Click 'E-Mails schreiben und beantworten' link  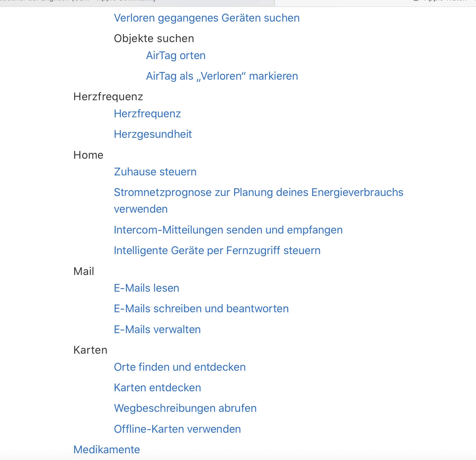[x=201, y=309]
